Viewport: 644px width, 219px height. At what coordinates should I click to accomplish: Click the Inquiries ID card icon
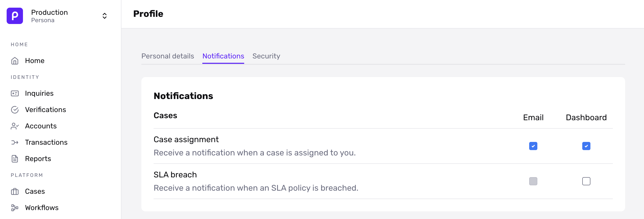15,93
